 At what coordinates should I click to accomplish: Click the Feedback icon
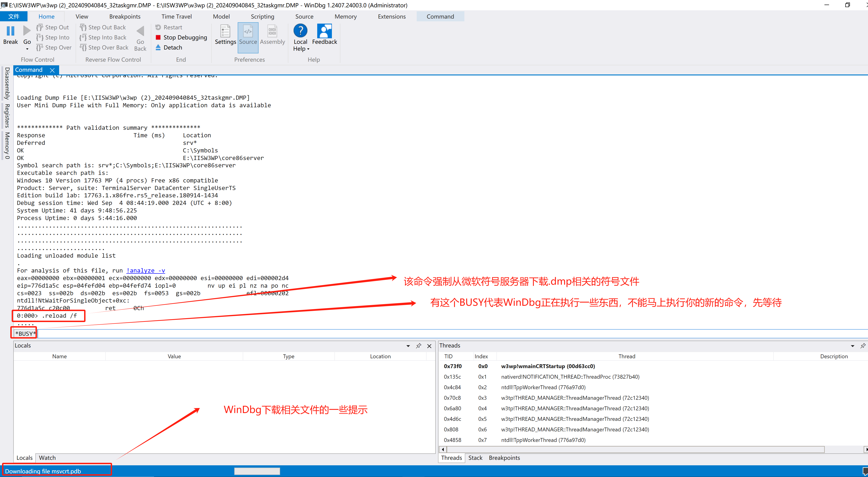325,31
